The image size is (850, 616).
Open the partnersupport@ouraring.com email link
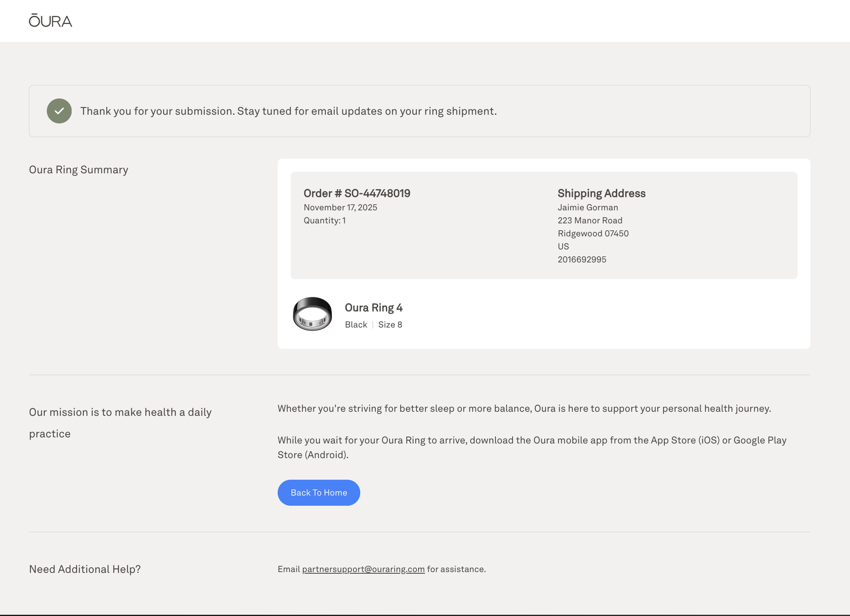point(363,569)
